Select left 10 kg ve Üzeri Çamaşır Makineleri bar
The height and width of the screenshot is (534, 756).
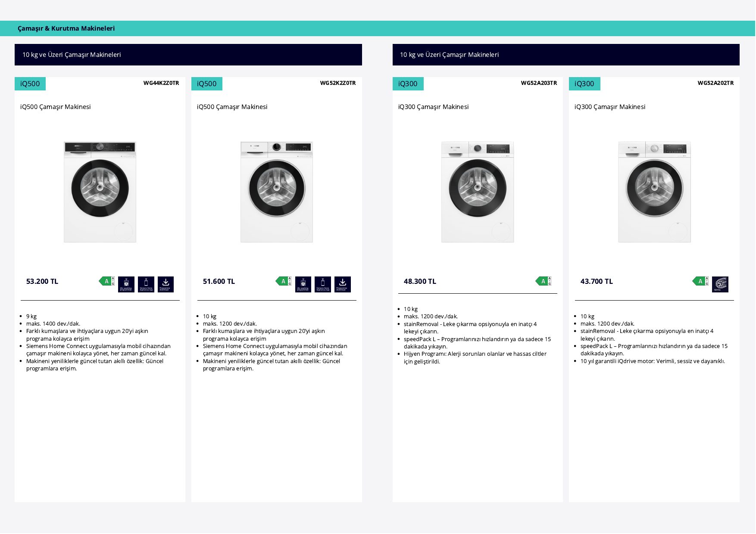tap(188, 55)
